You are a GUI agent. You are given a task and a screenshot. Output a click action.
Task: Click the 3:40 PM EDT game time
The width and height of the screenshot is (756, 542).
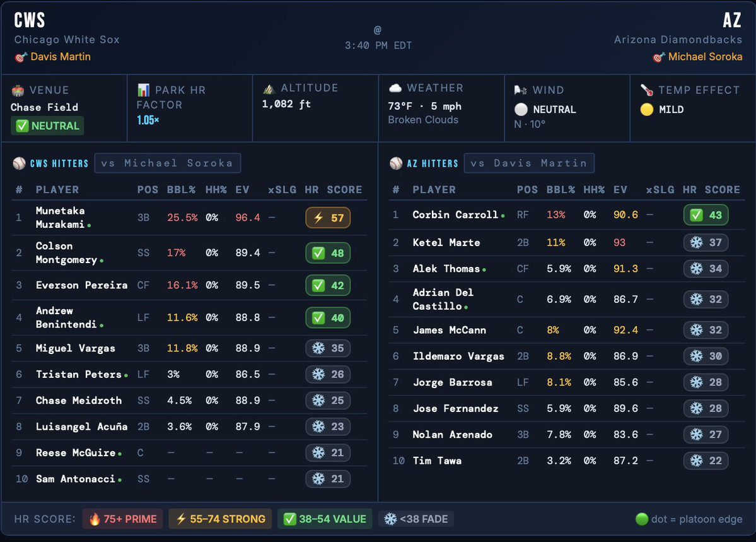(378, 45)
